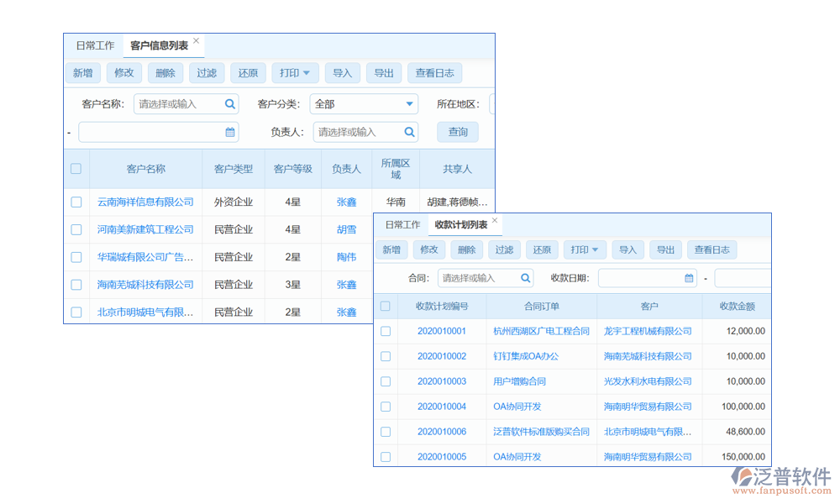
Task: Select all customers via header checkbox
Action: tap(76, 169)
